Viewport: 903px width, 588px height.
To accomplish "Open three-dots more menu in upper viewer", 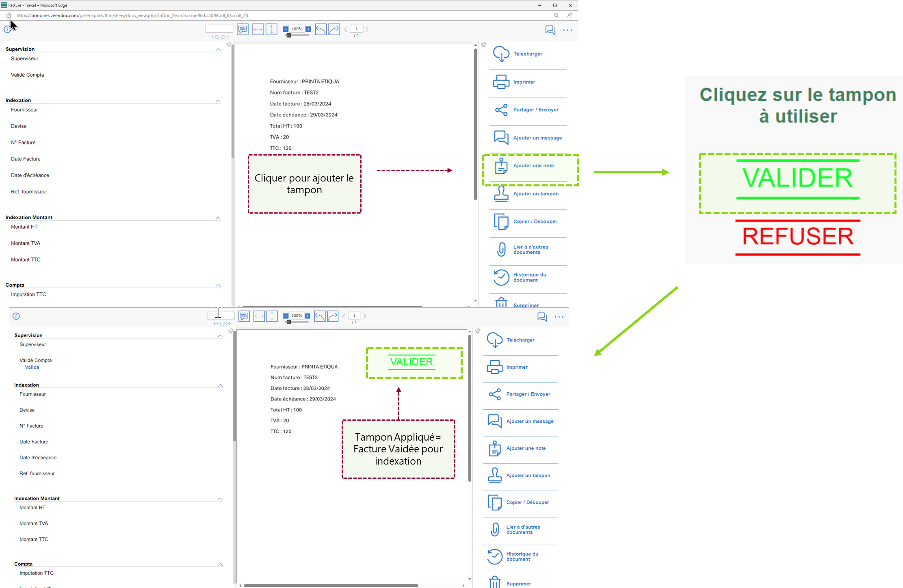I will pos(567,30).
